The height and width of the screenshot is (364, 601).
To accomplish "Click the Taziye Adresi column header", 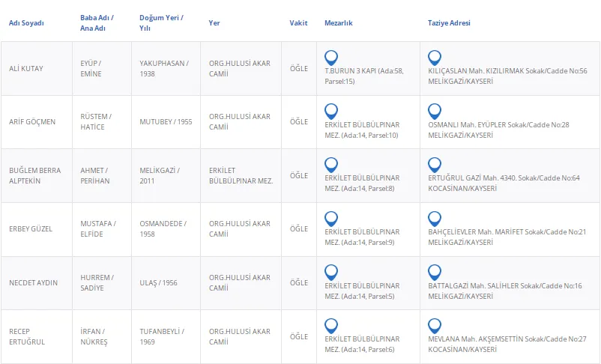I will click(449, 23).
